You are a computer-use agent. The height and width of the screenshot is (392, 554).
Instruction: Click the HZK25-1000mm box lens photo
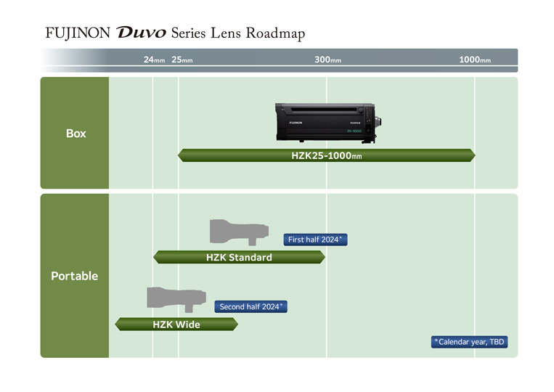(327, 121)
